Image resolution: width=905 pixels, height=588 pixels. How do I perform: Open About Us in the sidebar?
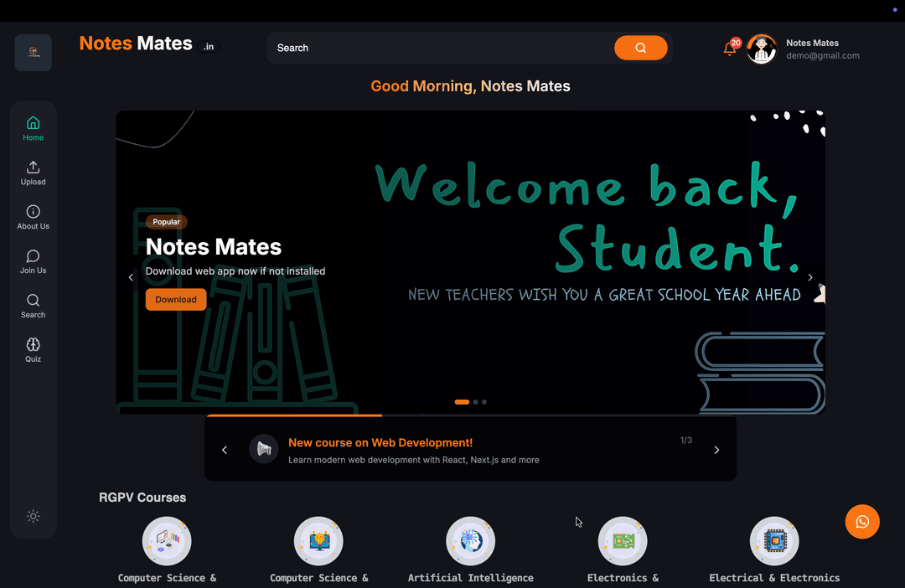(34, 218)
